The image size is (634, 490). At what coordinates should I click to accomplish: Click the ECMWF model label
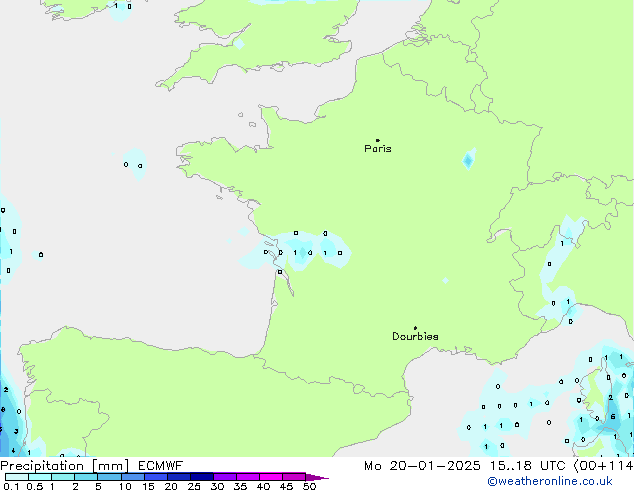pyautogui.click(x=161, y=466)
